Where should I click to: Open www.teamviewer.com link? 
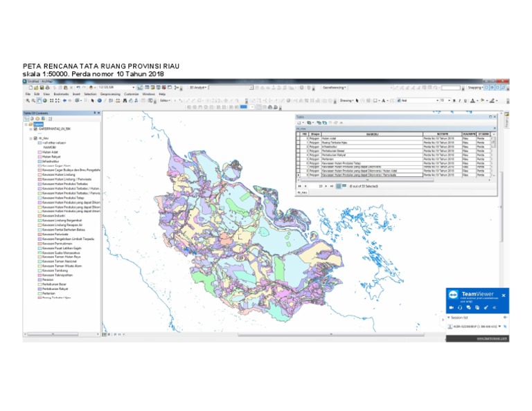[492, 339]
